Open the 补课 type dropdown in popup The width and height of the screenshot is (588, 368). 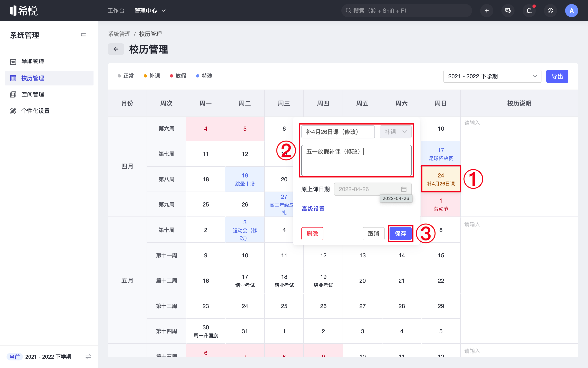coord(395,132)
